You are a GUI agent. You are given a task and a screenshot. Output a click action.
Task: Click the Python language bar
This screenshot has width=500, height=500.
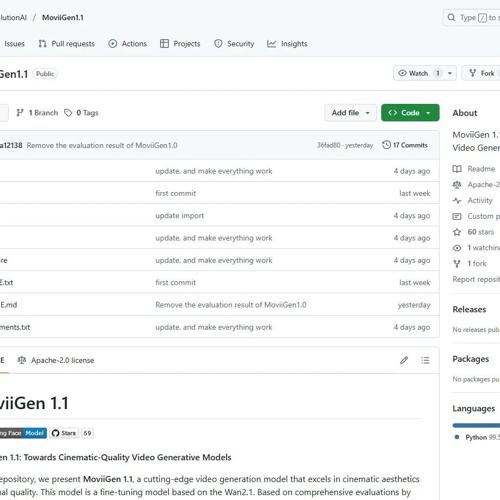click(476, 425)
